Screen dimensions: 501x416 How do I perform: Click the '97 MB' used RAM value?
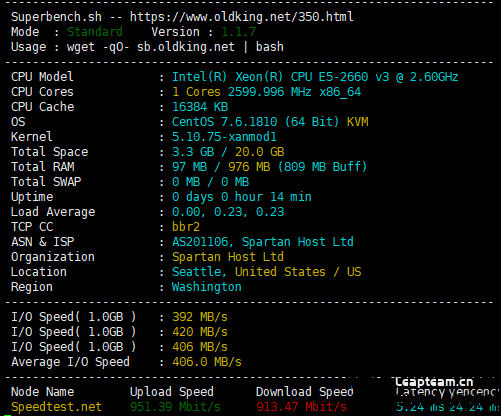click(189, 167)
